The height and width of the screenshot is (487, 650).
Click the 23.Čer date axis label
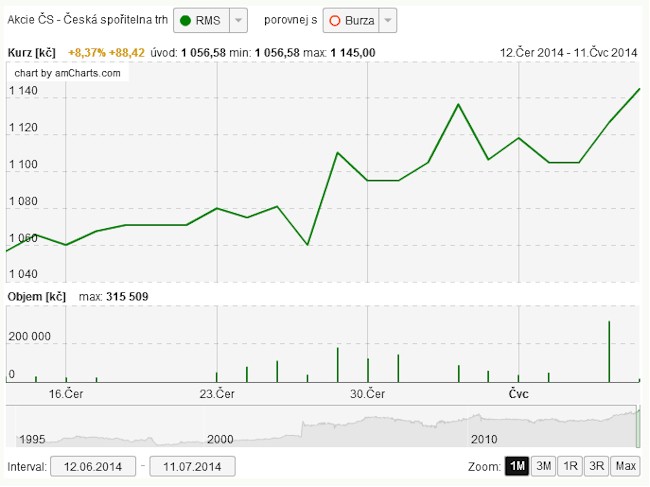217,394
